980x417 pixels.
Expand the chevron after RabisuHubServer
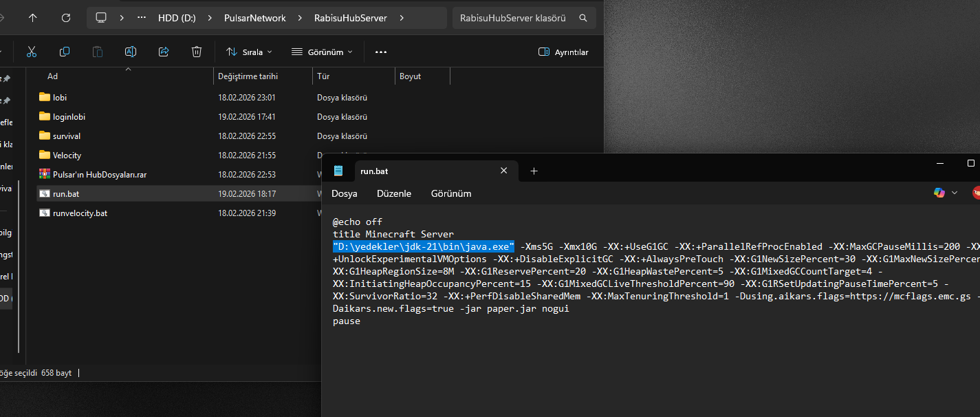402,18
